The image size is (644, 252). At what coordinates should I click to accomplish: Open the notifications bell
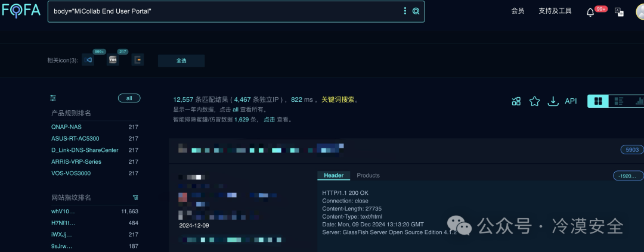590,13
